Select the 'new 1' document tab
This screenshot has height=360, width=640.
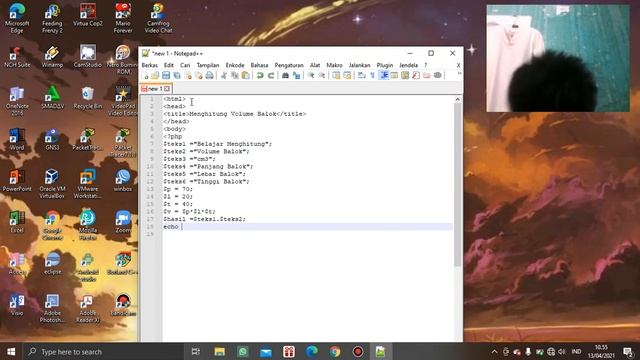[155, 89]
